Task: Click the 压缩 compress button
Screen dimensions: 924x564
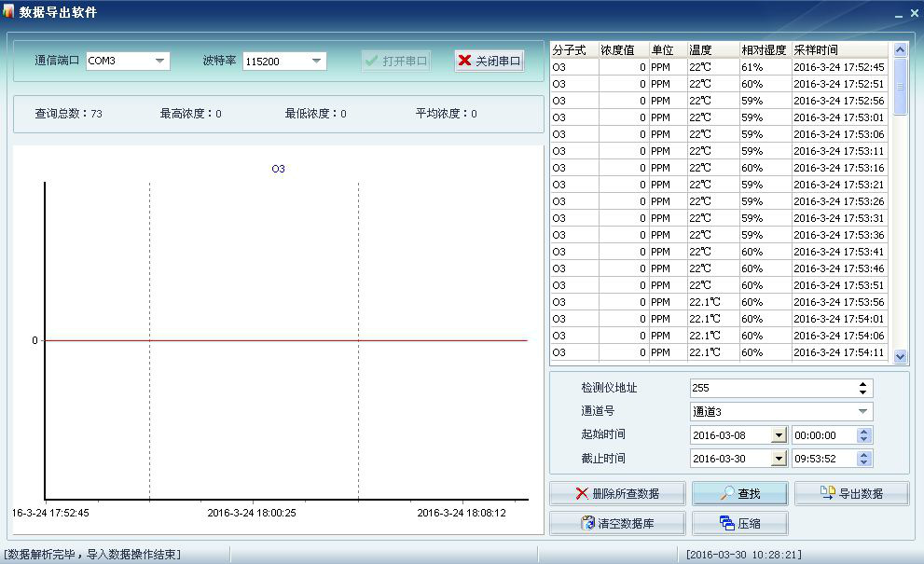Action: 739,523
